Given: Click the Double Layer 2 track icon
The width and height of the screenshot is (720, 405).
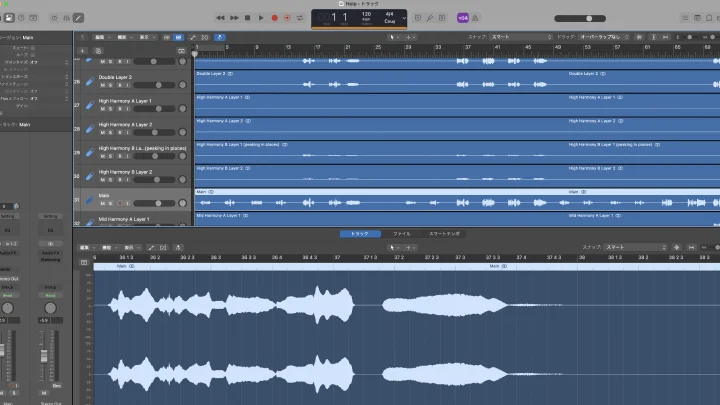Looking at the screenshot, I should [x=90, y=81].
